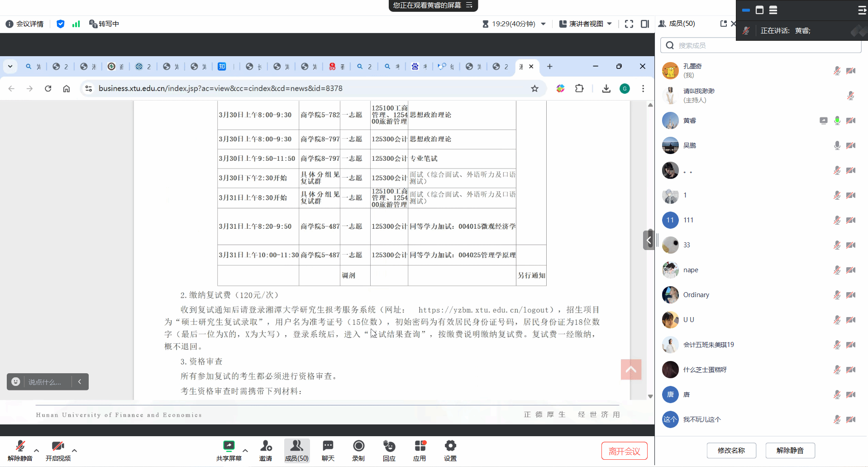Open the reactions (回应) icon
This screenshot has width=868, height=467.
click(389, 450)
